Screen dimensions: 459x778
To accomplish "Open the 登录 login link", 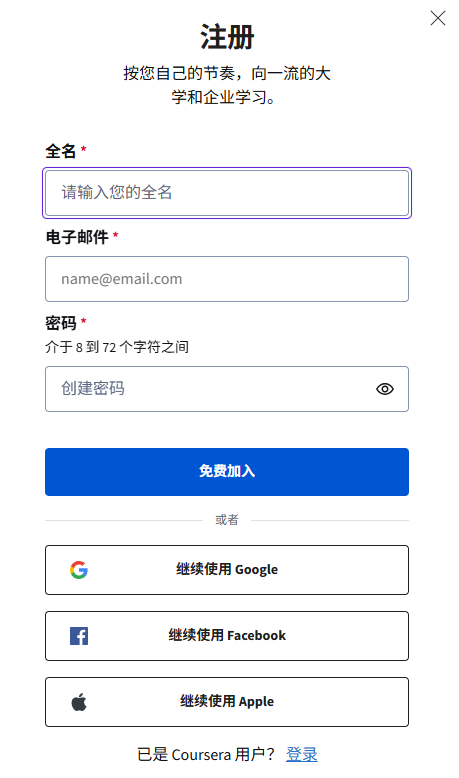I will (301, 755).
